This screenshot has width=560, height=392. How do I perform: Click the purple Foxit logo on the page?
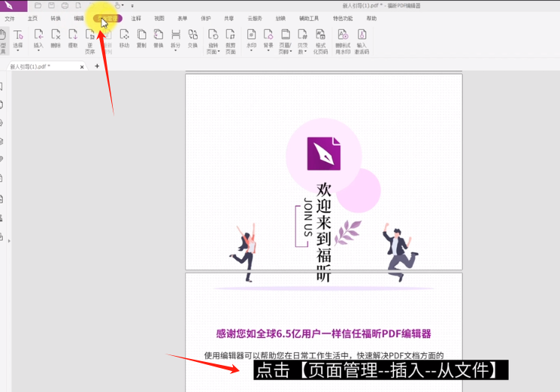pos(323,154)
